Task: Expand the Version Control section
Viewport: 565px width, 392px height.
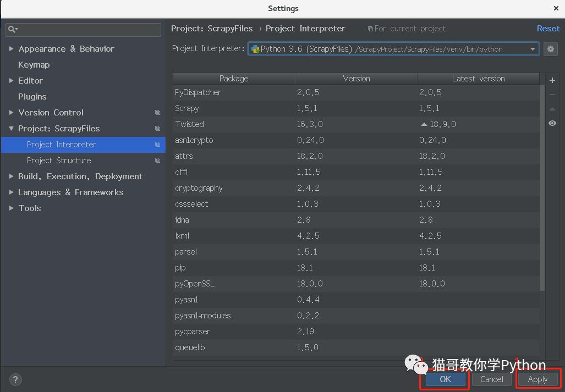Action: coord(11,113)
